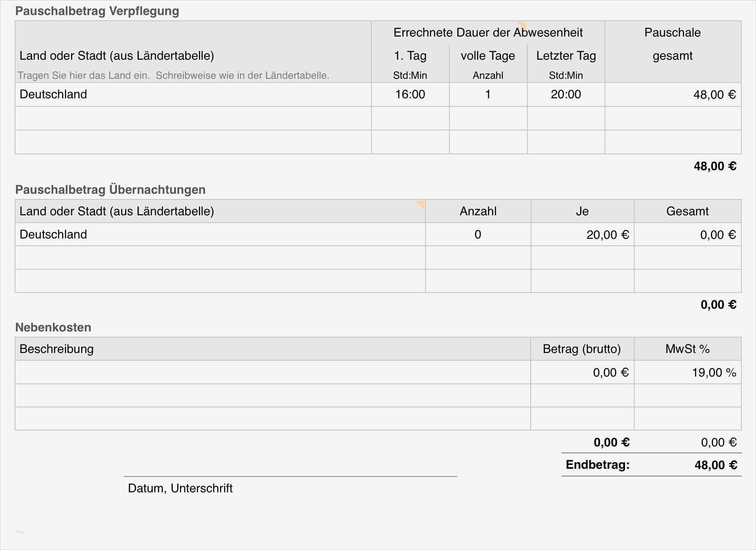Select the 16:00 first day cell
Screen dimensions: 756x550
[410, 95]
